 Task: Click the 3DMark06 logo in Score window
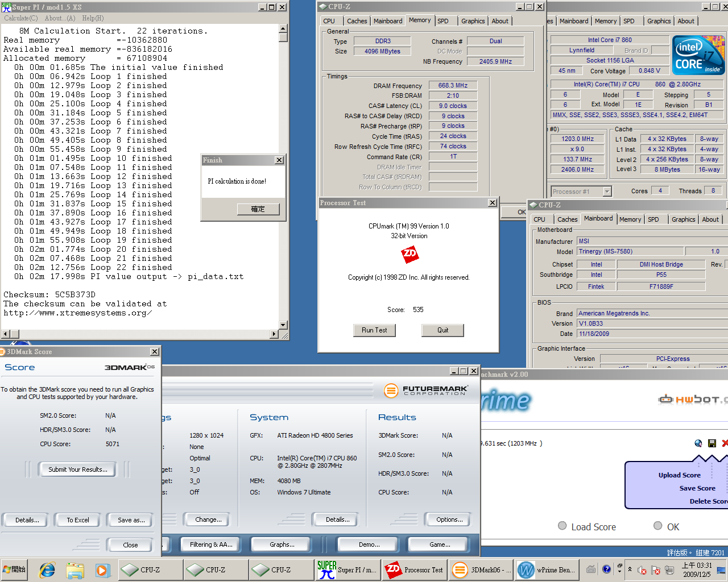129,368
